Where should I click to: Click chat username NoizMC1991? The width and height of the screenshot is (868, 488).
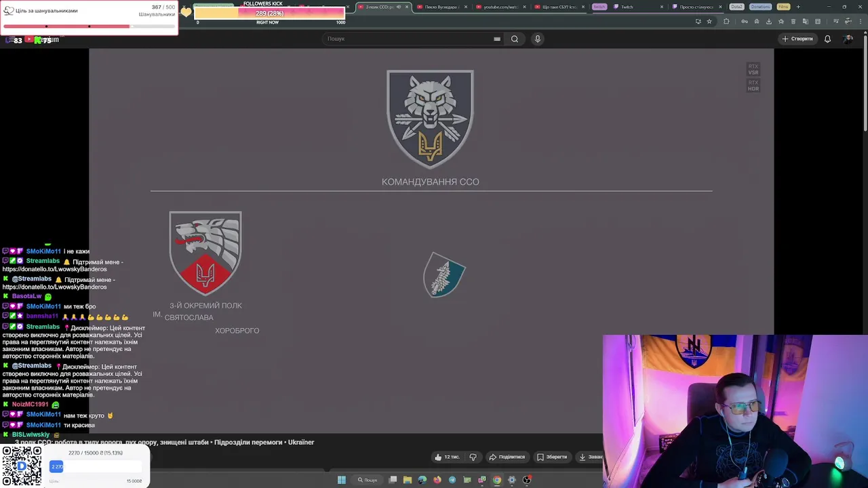pos(31,405)
